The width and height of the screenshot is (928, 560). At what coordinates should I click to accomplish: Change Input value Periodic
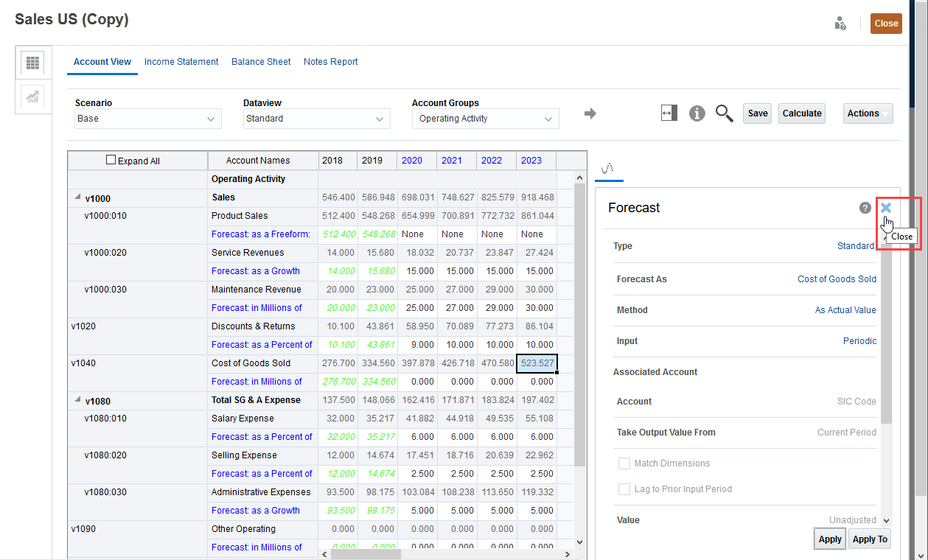[x=859, y=341]
